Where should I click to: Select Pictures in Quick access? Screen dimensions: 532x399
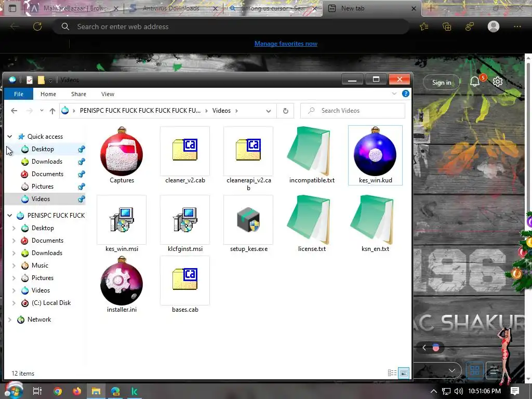(x=43, y=187)
